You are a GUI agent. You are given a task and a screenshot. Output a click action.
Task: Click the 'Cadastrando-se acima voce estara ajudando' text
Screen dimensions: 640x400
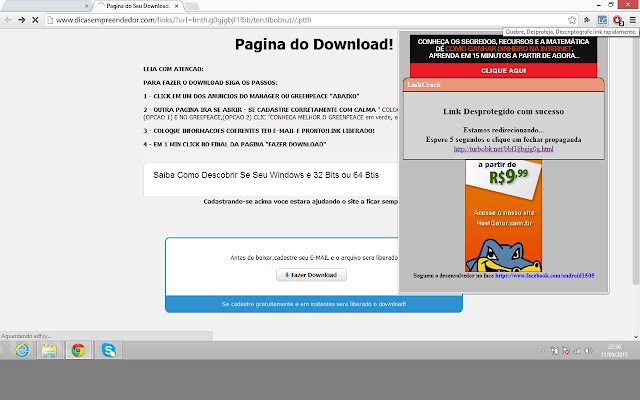coord(301,201)
